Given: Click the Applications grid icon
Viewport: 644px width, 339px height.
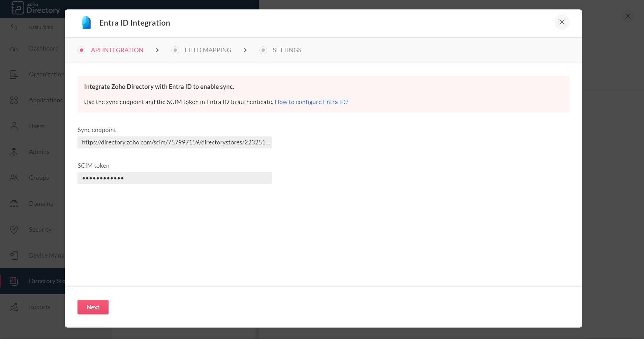Looking at the screenshot, I should pyautogui.click(x=14, y=100).
